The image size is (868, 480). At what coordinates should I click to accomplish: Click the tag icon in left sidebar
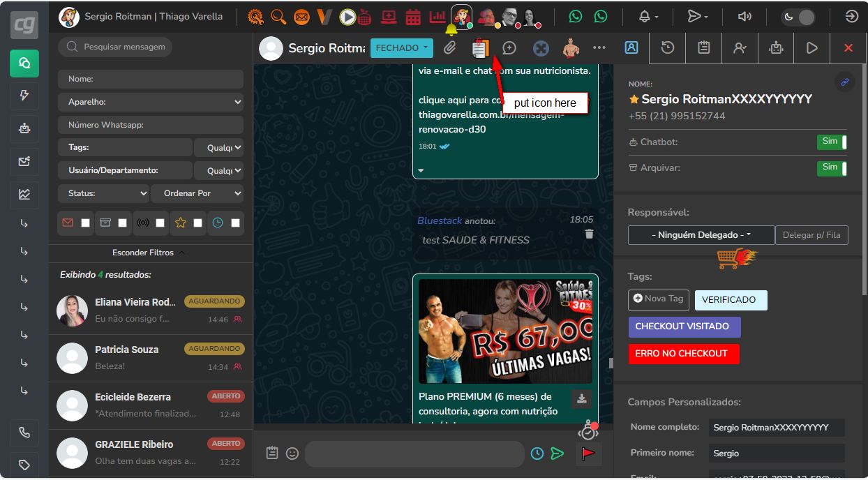pos(24,465)
